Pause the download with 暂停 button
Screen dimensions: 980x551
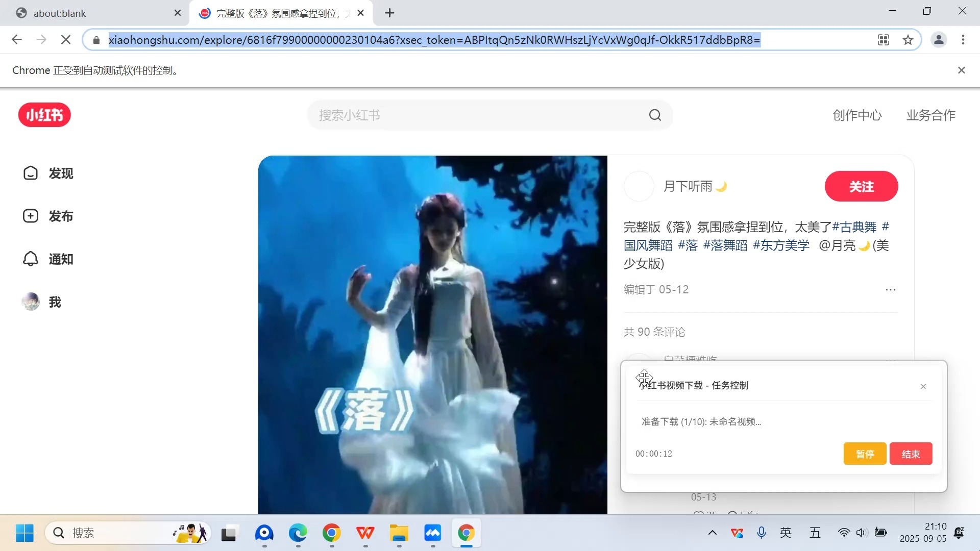(865, 454)
